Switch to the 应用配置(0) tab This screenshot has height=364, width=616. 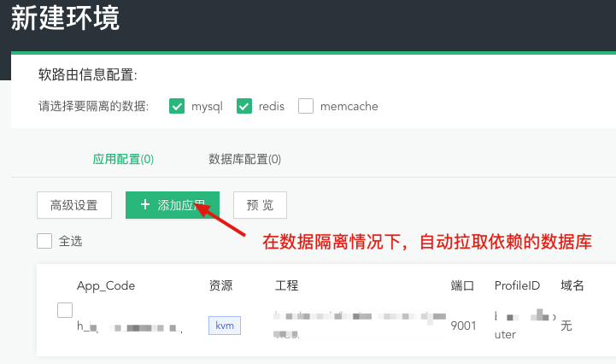tap(123, 159)
